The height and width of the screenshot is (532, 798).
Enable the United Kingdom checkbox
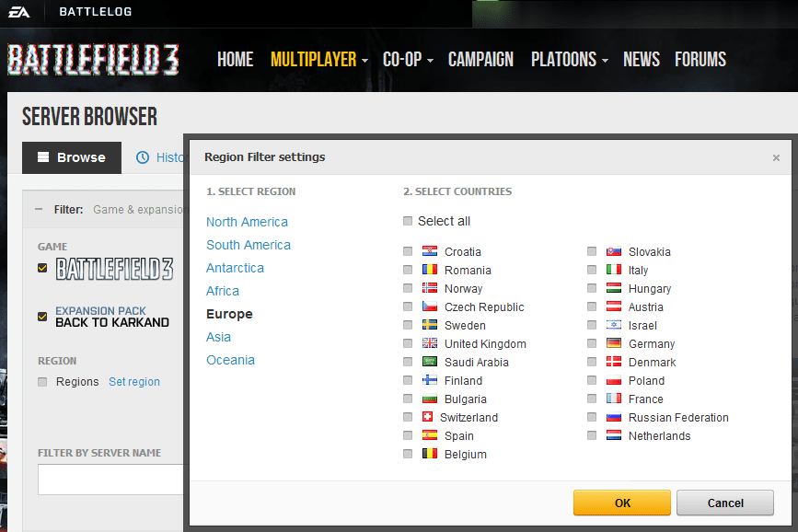(408, 343)
